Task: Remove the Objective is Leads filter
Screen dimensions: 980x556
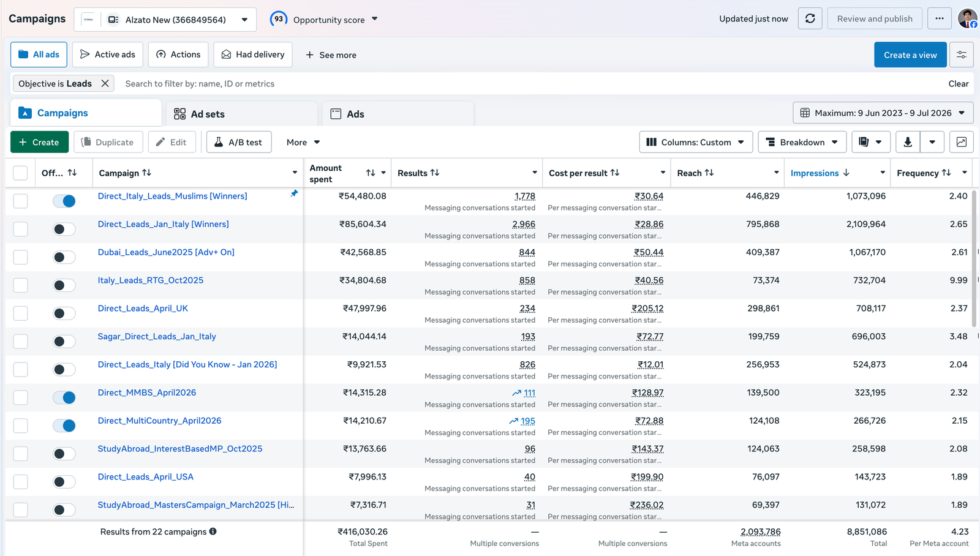Action: pyautogui.click(x=105, y=83)
